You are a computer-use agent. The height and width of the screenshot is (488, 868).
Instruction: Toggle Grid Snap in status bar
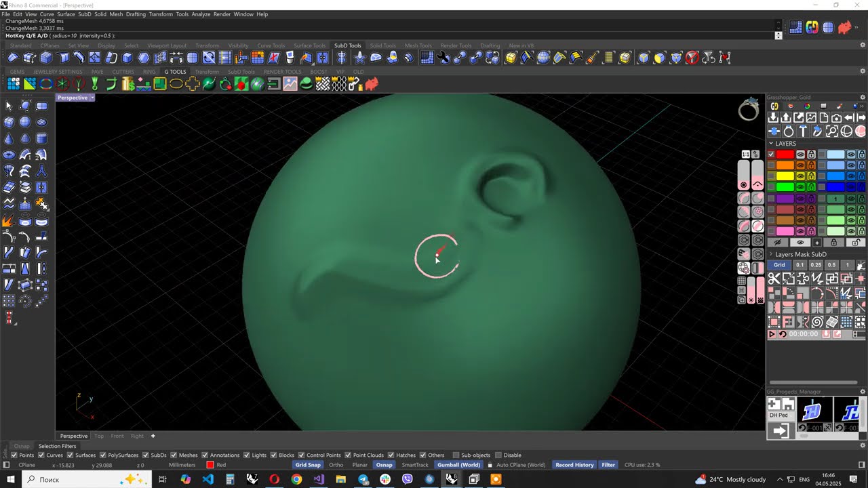[308, 465]
